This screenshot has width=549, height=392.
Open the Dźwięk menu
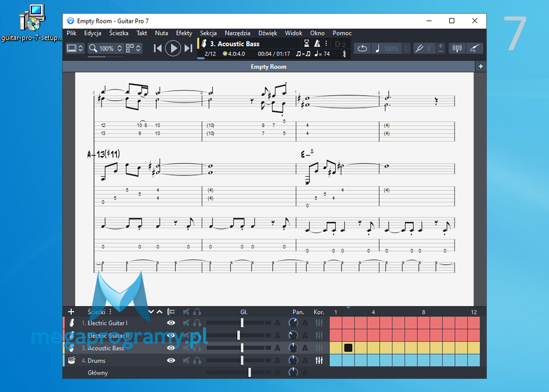click(268, 33)
